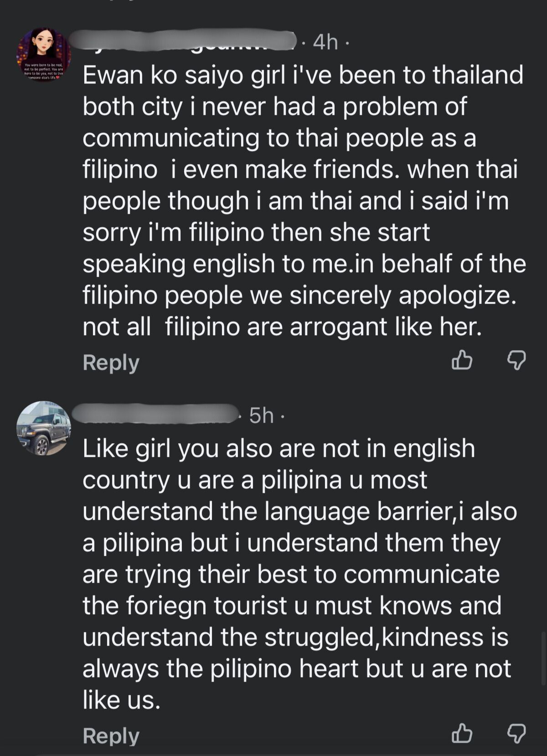
Task: Like the comment posted 4h ago
Action: [461, 360]
